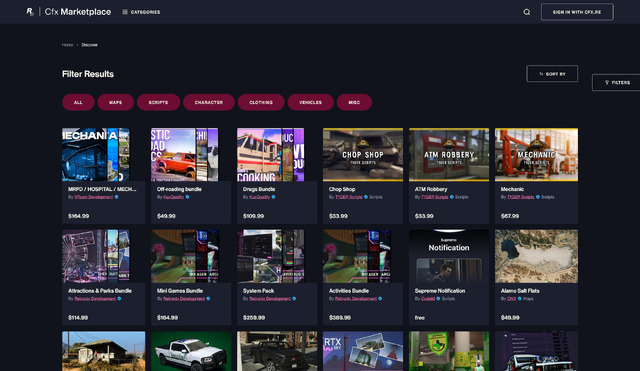Open the white police pickup truck thumbnail
This screenshot has height=371, width=640.
[x=191, y=351]
